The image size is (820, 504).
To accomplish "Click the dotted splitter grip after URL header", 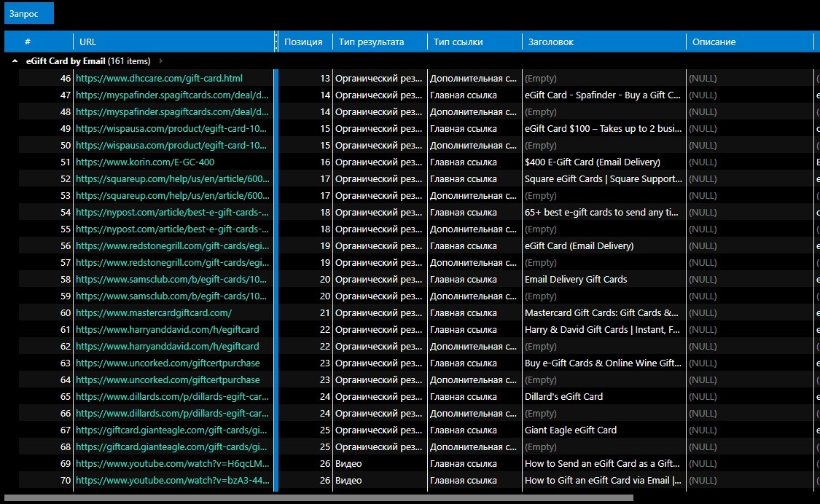I will 276,42.
